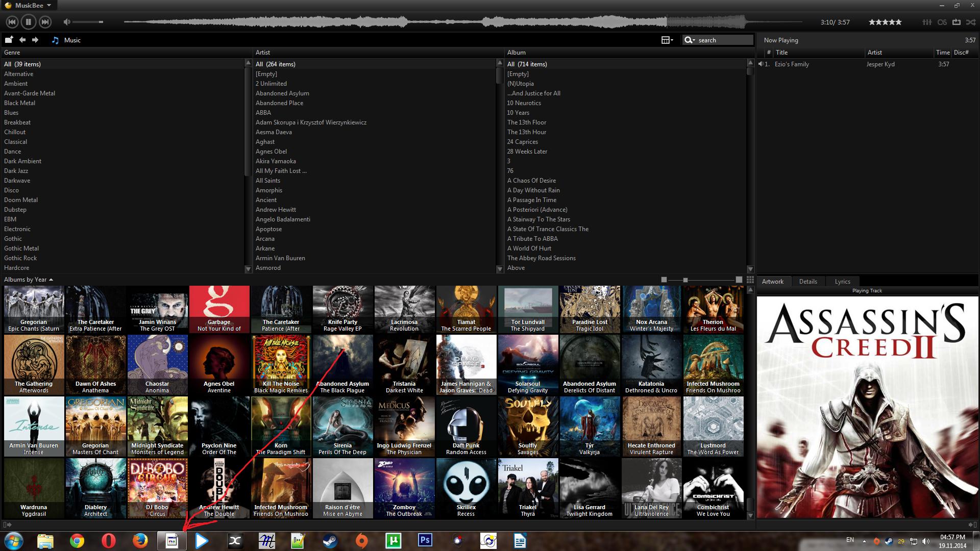Open Steam from the taskbar

click(330, 541)
